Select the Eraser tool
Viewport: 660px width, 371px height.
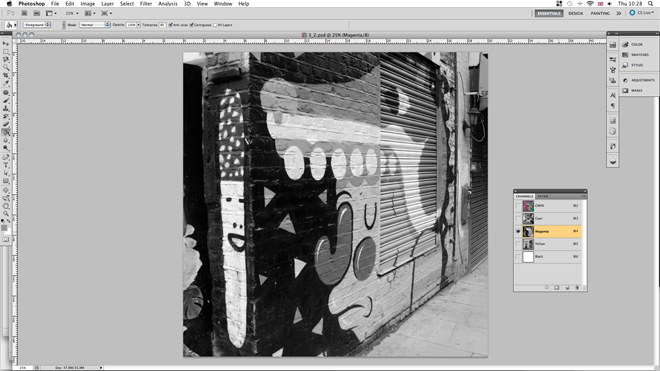pyautogui.click(x=5, y=124)
